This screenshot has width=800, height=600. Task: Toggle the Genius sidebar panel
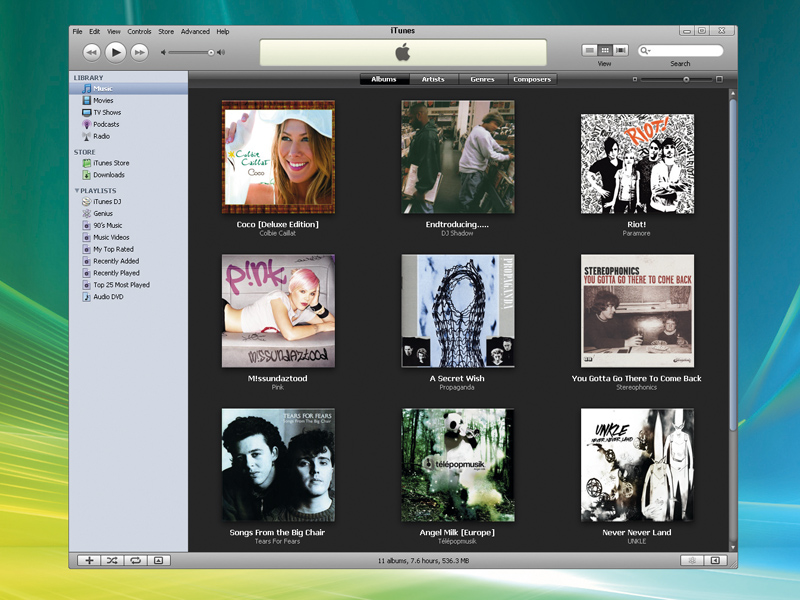pos(715,561)
